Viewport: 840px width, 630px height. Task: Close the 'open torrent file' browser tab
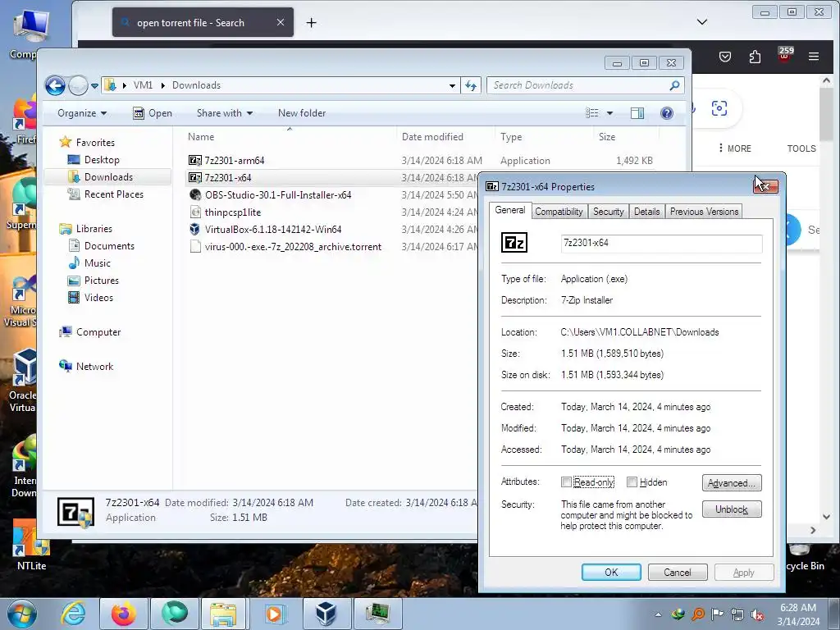[281, 22]
